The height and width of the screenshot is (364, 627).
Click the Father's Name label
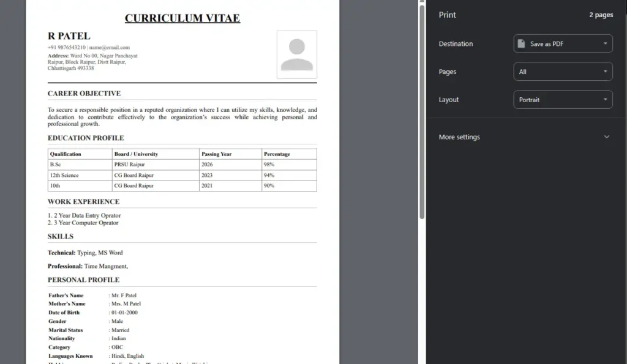[66, 295]
